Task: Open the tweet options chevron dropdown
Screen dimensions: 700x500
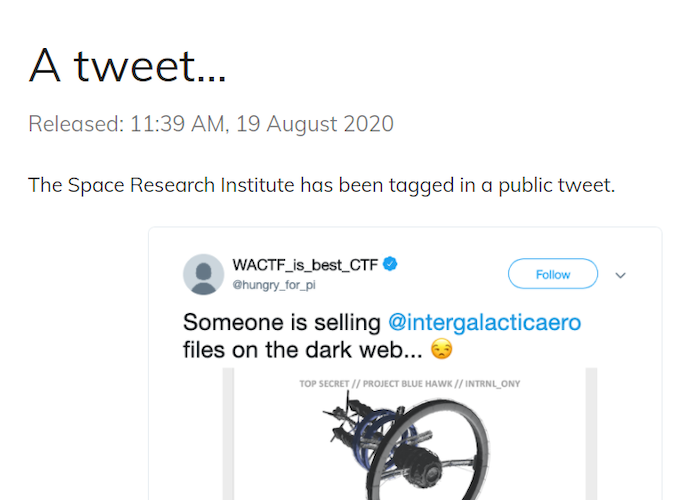Action: 621,275
